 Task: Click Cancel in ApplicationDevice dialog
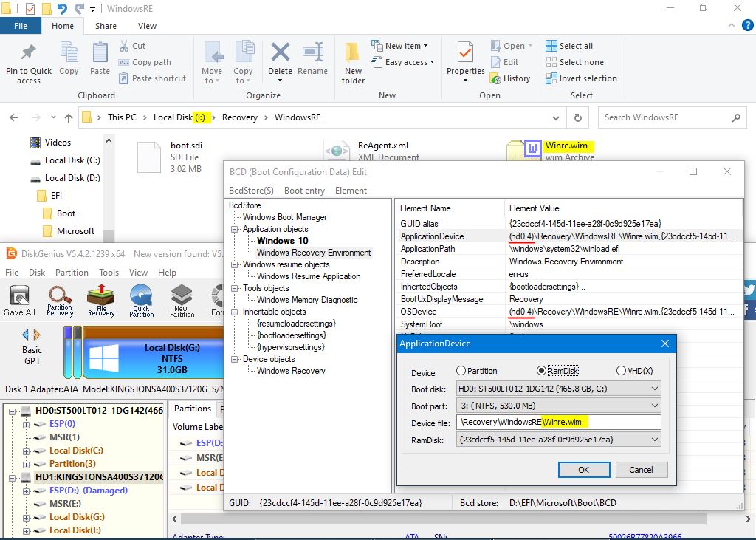click(640, 470)
